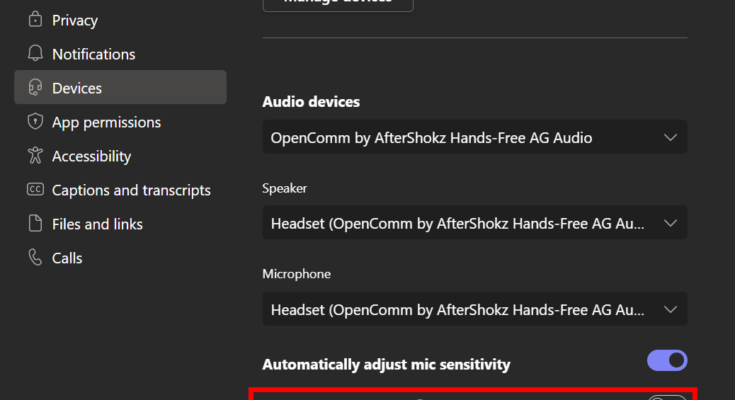Open the Microphone selection dropdown
The image size is (735, 400).
(x=474, y=309)
